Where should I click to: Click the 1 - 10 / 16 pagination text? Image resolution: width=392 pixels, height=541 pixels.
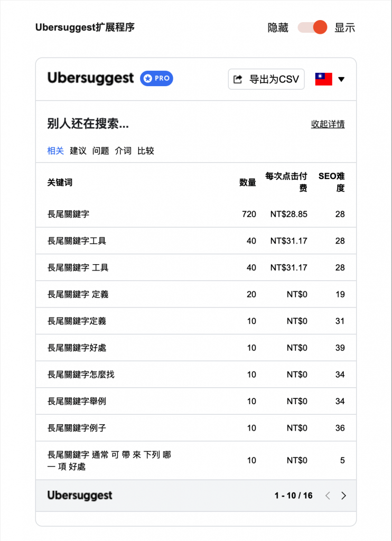293,496
